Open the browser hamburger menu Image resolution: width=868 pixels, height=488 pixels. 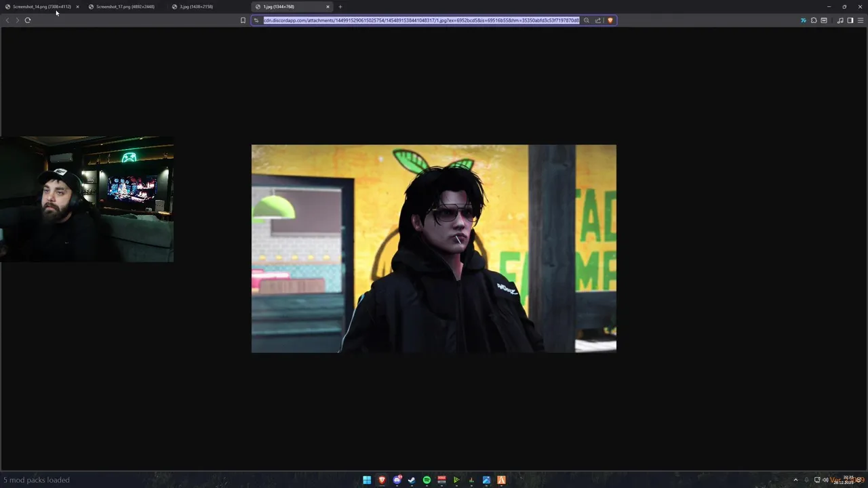coord(861,20)
